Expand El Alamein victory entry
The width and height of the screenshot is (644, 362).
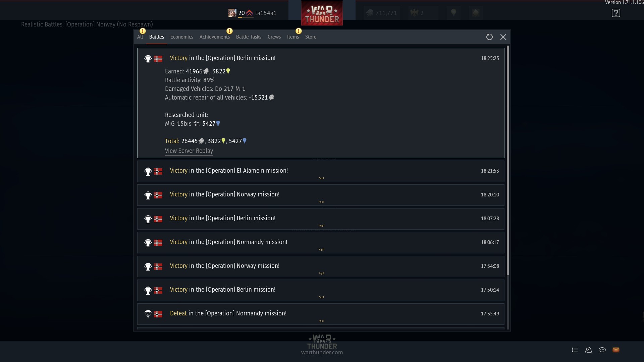321,171
